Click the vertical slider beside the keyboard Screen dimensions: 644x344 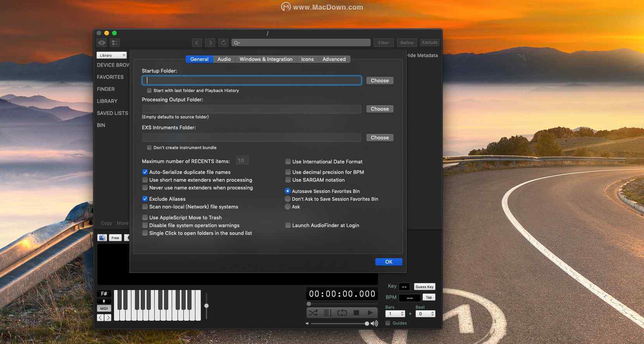click(x=206, y=306)
